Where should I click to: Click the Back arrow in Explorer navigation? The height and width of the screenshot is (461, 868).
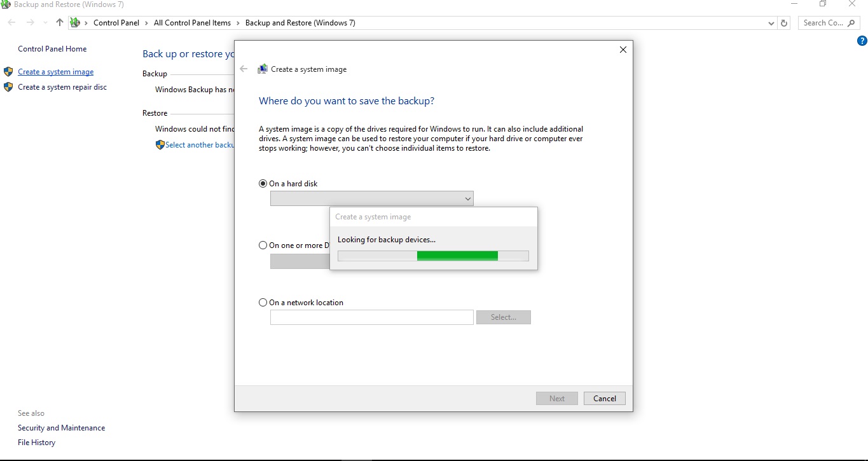click(11, 22)
